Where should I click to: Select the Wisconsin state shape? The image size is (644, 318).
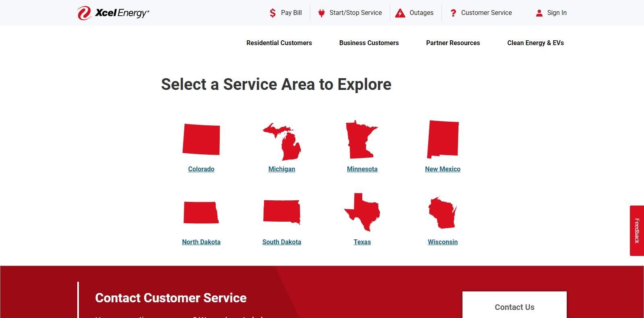(x=443, y=212)
